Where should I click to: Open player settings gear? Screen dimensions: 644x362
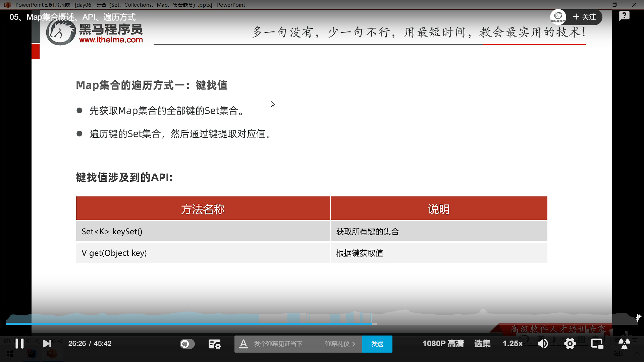[x=570, y=344]
